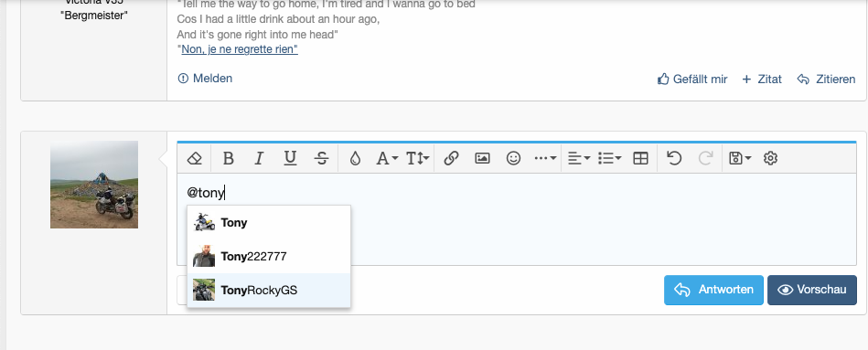868x350 pixels.
Task: Choose TonyRockyGS in mention list
Action: 269,291
